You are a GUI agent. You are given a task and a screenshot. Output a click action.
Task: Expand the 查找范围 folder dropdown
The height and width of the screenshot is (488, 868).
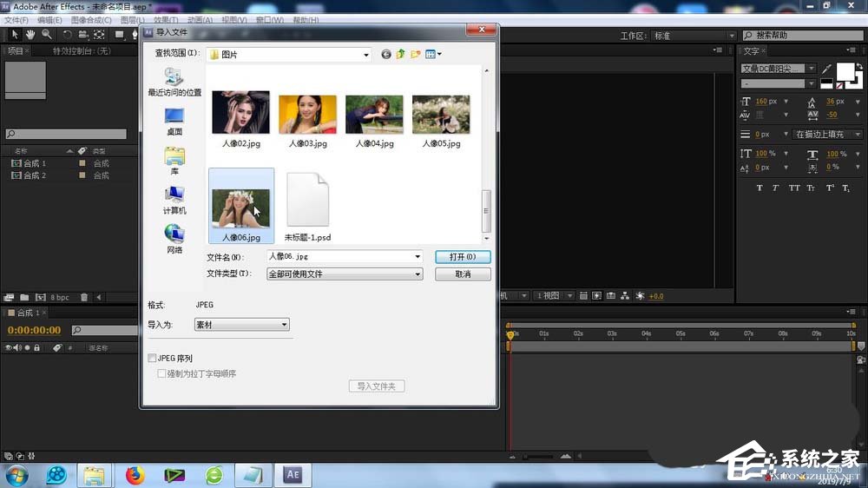(367, 54)
